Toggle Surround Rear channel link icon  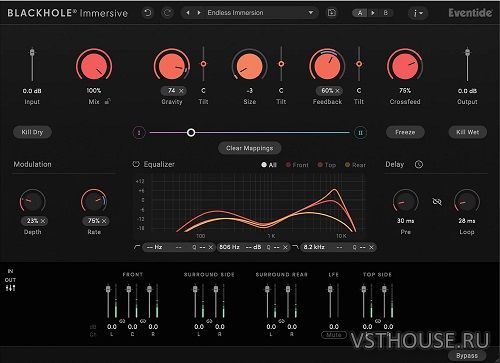[x=282, y=321]
